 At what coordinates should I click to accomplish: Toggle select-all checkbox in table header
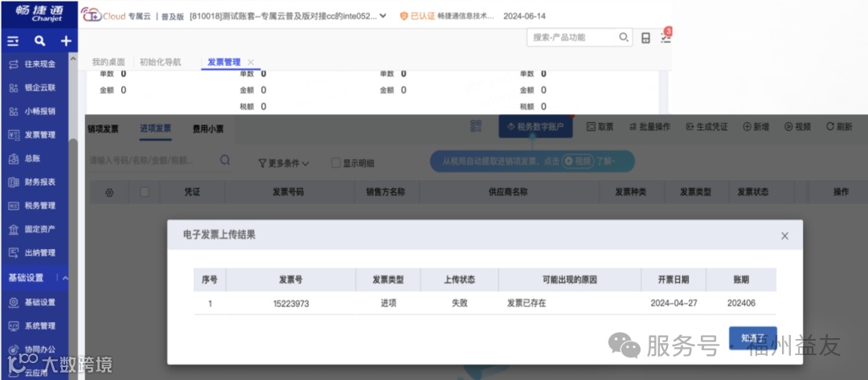point(145,192)
